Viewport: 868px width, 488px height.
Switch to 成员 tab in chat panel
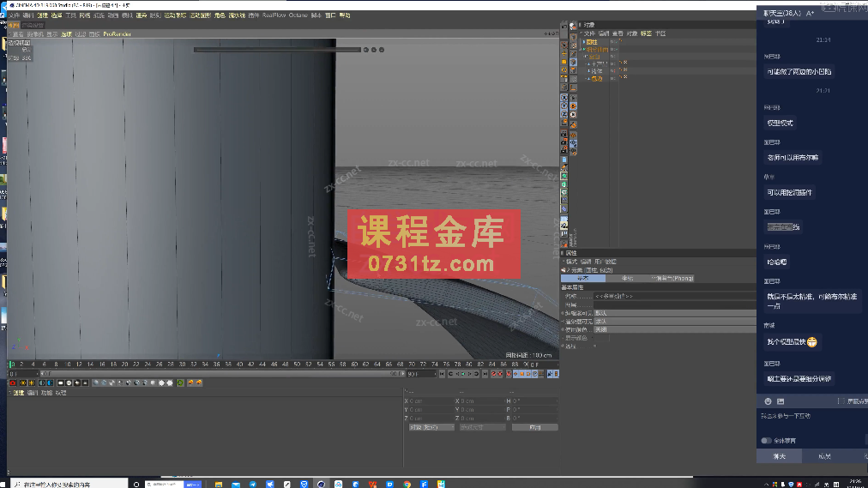point(824,456)
